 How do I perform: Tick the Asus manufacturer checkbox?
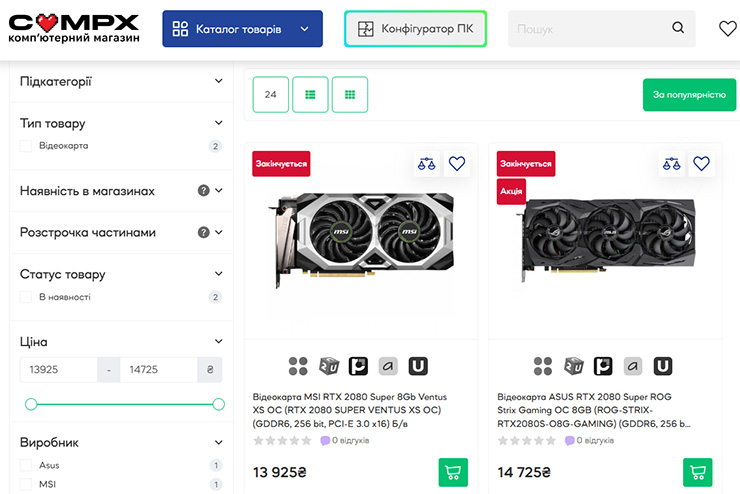tap(26, 465)
